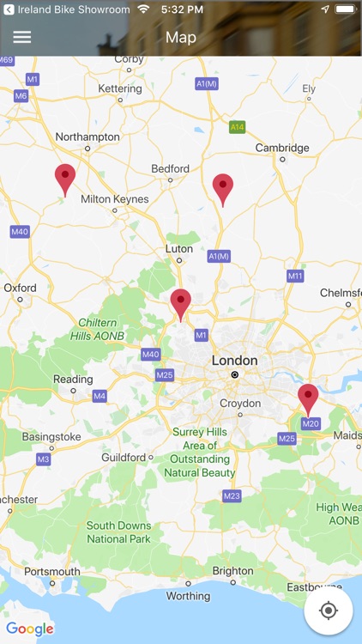Select the map pin west of Milton Keynes

(65, 180)
